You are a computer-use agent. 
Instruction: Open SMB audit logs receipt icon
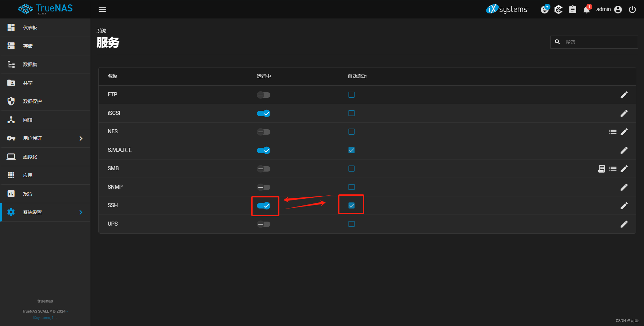point(602,169)
